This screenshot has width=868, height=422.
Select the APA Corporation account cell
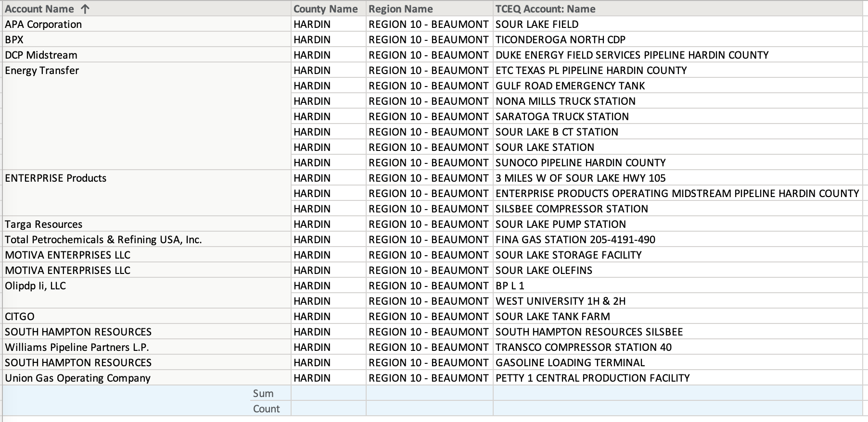(x=43, y=25)
